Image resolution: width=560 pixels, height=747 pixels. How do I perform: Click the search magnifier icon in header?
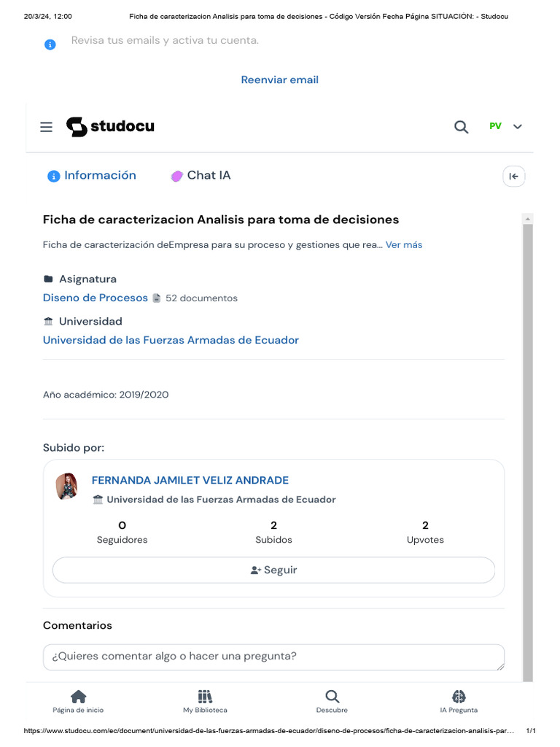pyautogui.click(x=461, y=127)
